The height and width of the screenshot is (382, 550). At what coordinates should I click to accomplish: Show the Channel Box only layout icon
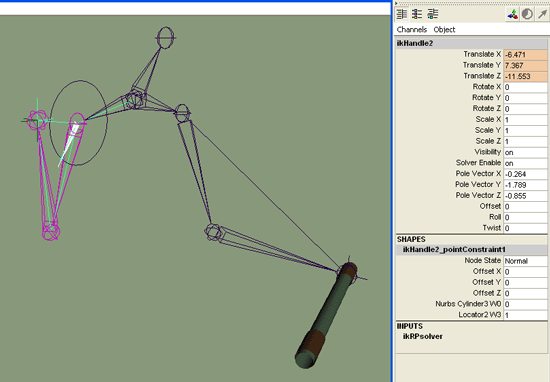click(402, 14)
